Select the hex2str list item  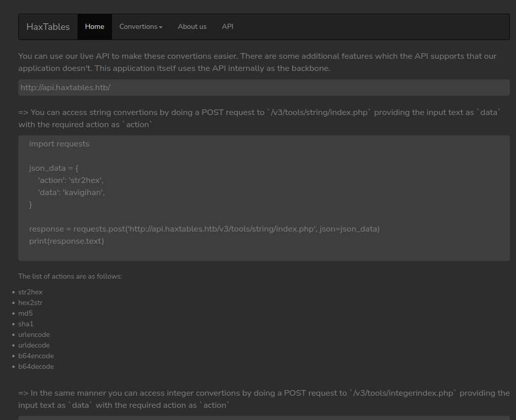[30, 302]
